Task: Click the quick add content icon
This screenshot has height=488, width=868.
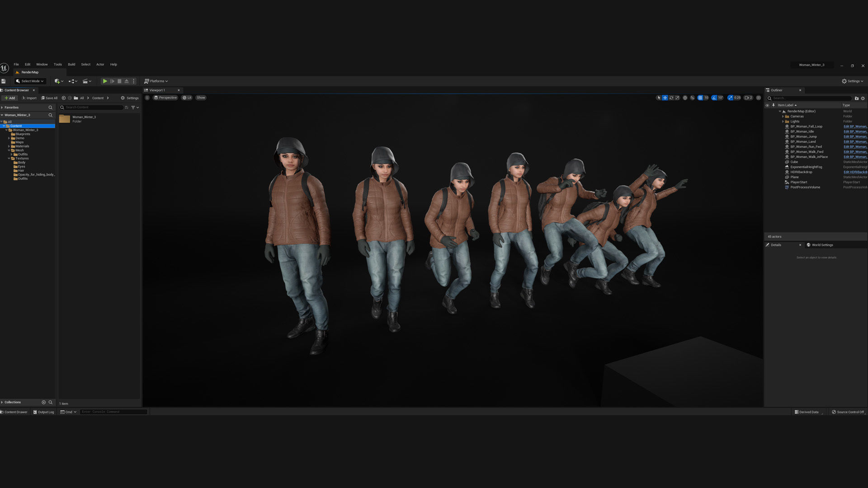Action: pos(57,81)
